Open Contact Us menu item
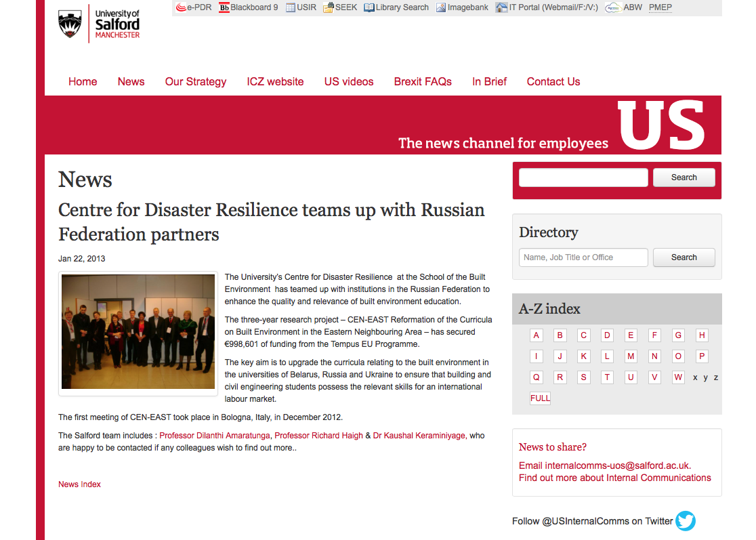Screen dimensions: 756x540 (x=553, y=82)
